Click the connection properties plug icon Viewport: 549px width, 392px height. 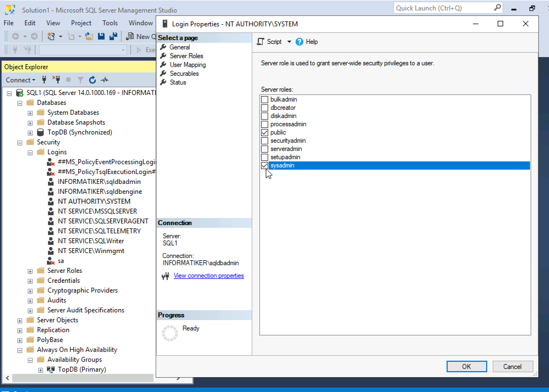[x=166, y=276]
